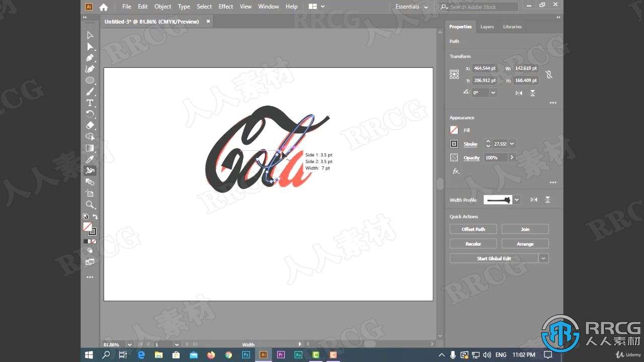Viewport: 644px width, 362px height.
Task: Flip selection vertically in Transform
Action: [x=532, y=93]
